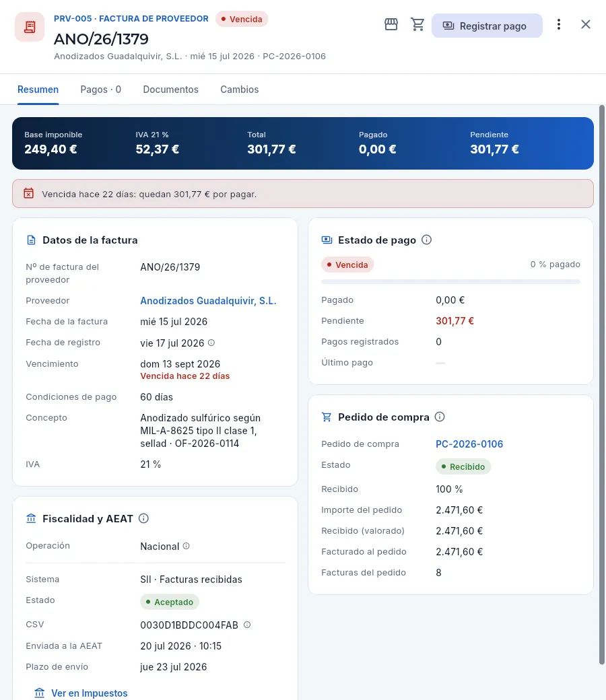Click the Condiciones de pago value 60 días
Viewport: 606px width, 700px height.
tap(156, 397)
